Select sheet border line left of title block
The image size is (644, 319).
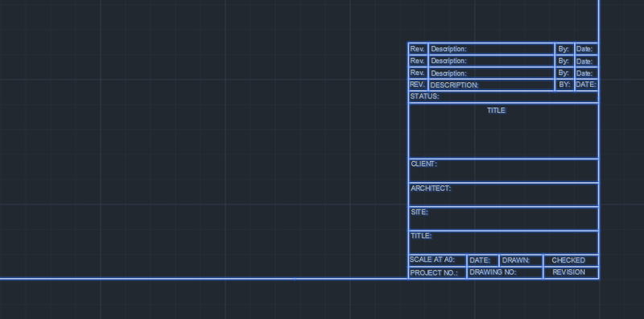pos(204,279)
